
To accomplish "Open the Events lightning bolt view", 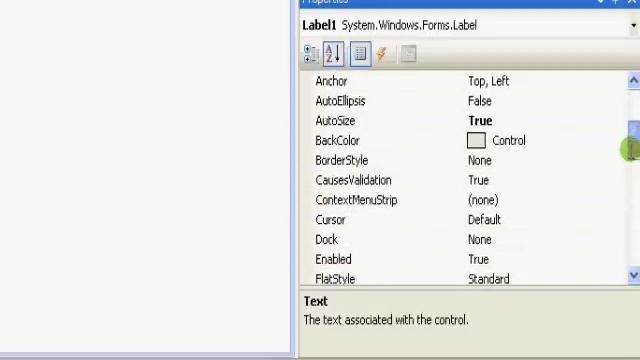I will 382,54.
